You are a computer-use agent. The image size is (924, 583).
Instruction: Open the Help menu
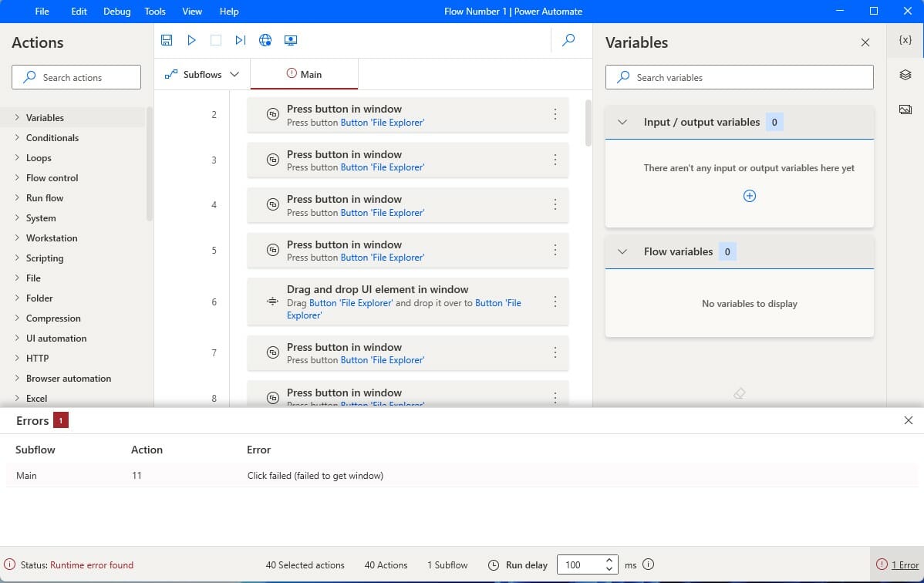tap(229, 12)
